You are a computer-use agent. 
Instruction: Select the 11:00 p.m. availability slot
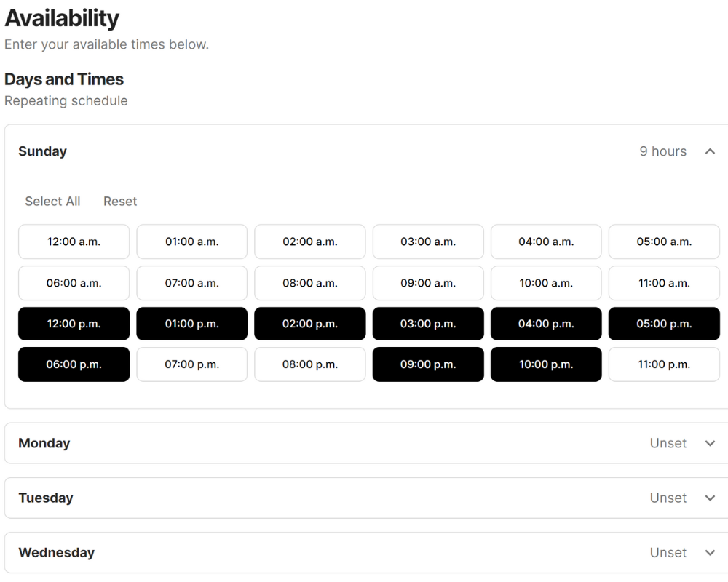[663, 364]
